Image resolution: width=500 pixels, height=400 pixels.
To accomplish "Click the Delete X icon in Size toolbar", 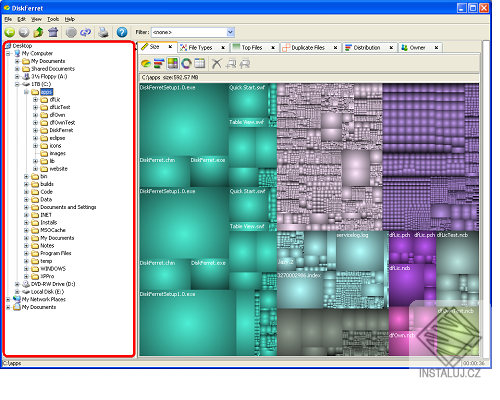I will [x=217, y=63].
